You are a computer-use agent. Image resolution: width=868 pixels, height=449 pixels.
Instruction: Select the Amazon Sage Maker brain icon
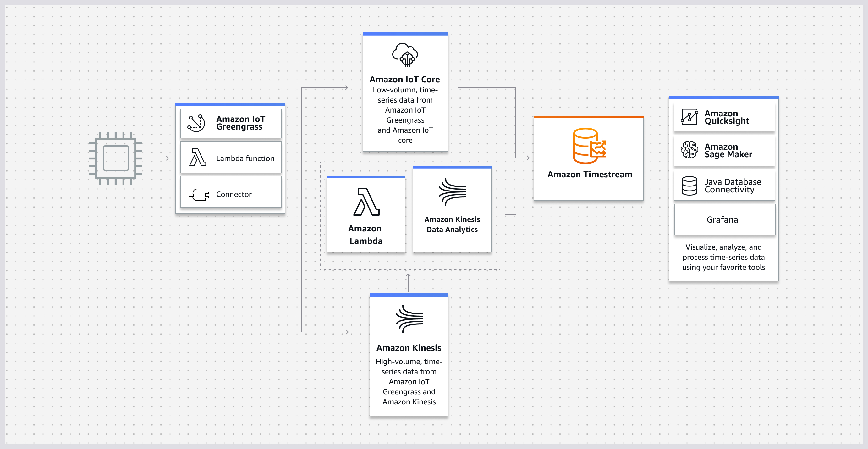[x=689, y=150]
